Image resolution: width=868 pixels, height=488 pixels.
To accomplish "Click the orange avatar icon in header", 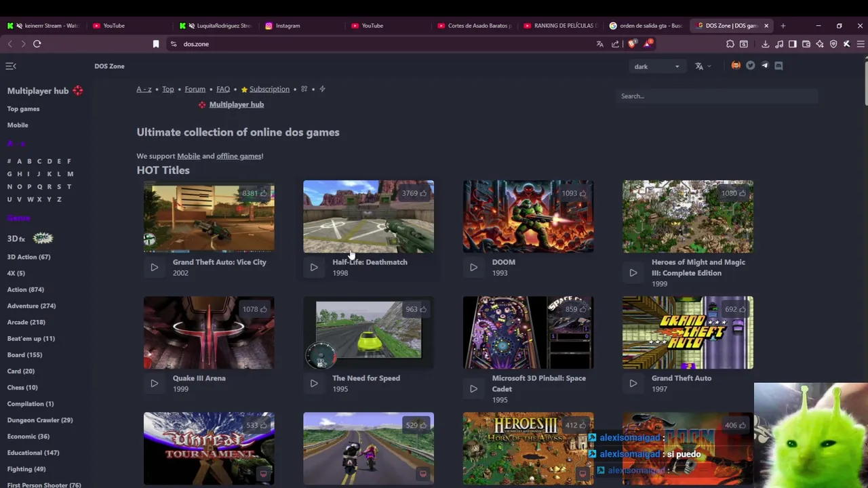I will [x=736, y=66].
